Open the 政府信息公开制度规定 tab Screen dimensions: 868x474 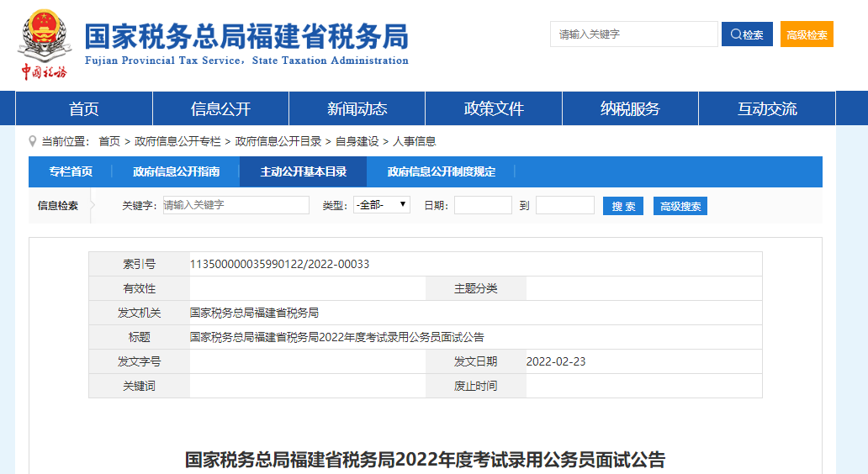point(442,171)
